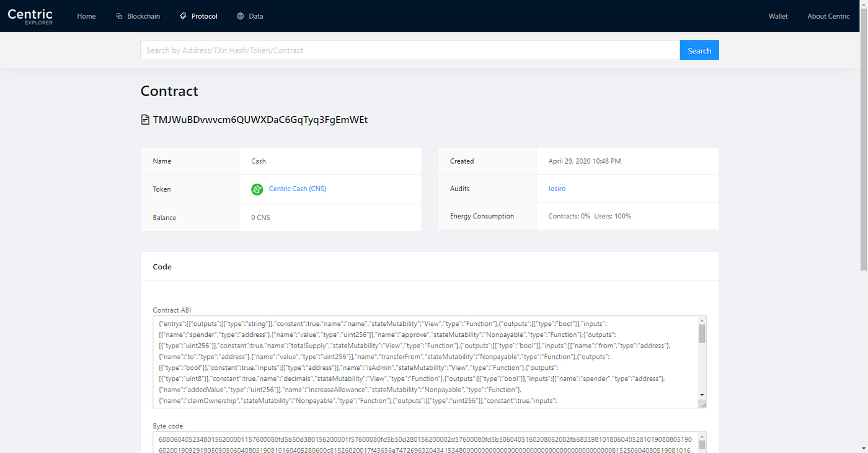Click the Code section heading
The height and width of the screenshot is (453, 868).
(162, 267)
